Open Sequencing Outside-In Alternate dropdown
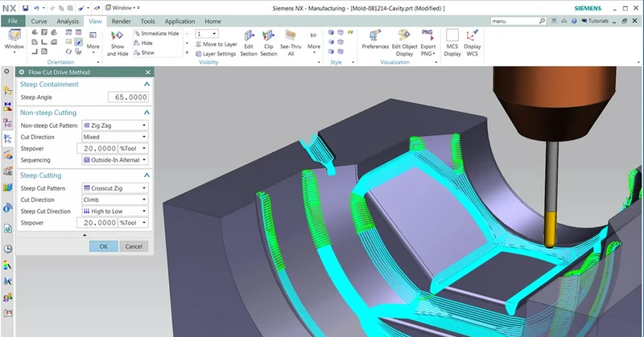The height and width of the screenshot is (337, 644). click(x=115, y=160)
